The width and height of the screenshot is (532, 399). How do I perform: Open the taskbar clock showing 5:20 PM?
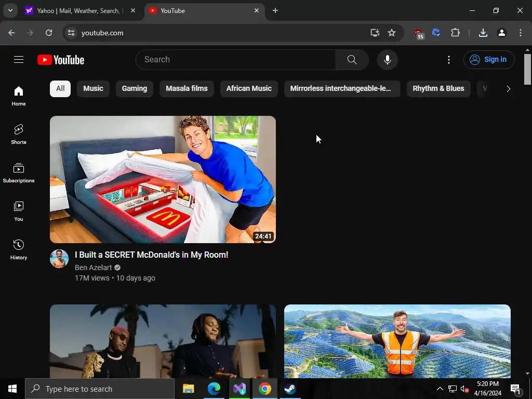point(487,389)
